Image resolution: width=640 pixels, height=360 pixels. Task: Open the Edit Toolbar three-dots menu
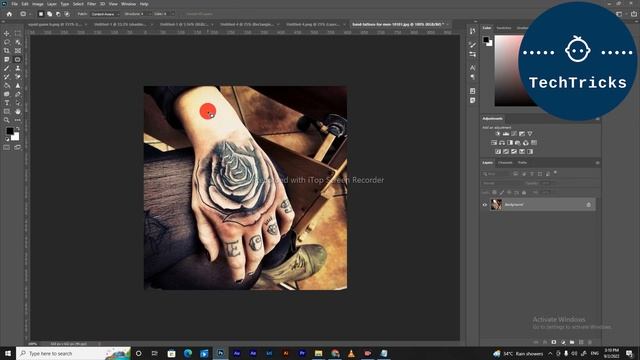click(18, 120)
